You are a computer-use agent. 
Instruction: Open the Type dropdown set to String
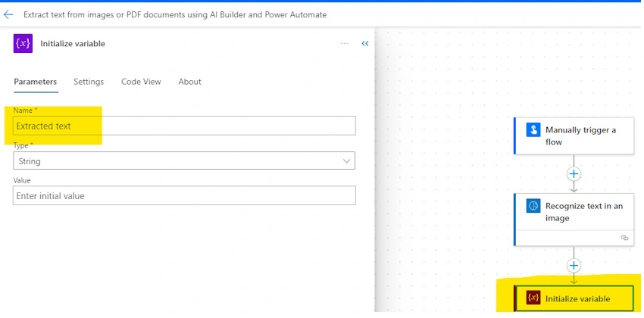[x=184, y=161]
